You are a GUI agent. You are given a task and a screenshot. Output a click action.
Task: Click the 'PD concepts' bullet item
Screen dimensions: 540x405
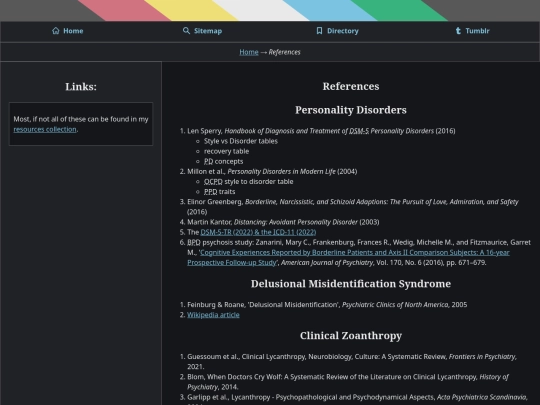point(224,161)
